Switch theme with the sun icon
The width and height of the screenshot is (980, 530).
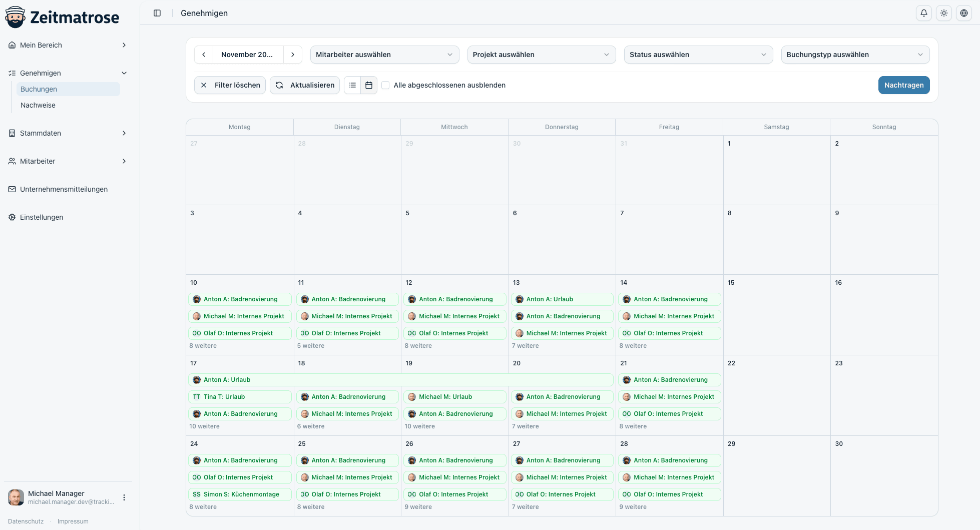pyautogui.click(x=944, y=13)
